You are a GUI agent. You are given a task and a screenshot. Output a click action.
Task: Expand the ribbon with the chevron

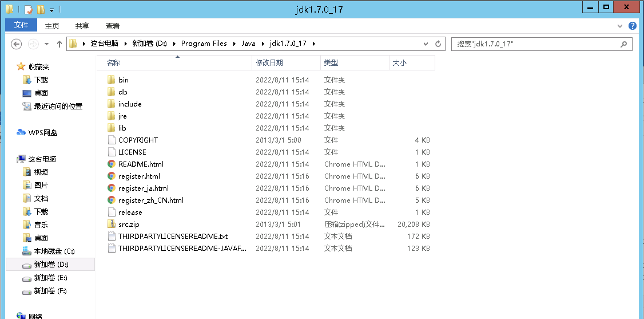[x=621, y=26]
